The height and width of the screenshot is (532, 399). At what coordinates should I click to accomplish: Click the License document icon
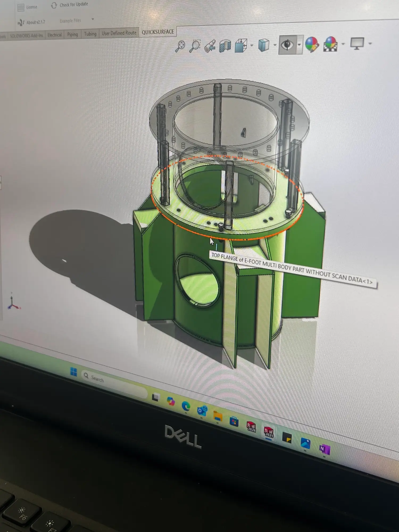point(21,7)
